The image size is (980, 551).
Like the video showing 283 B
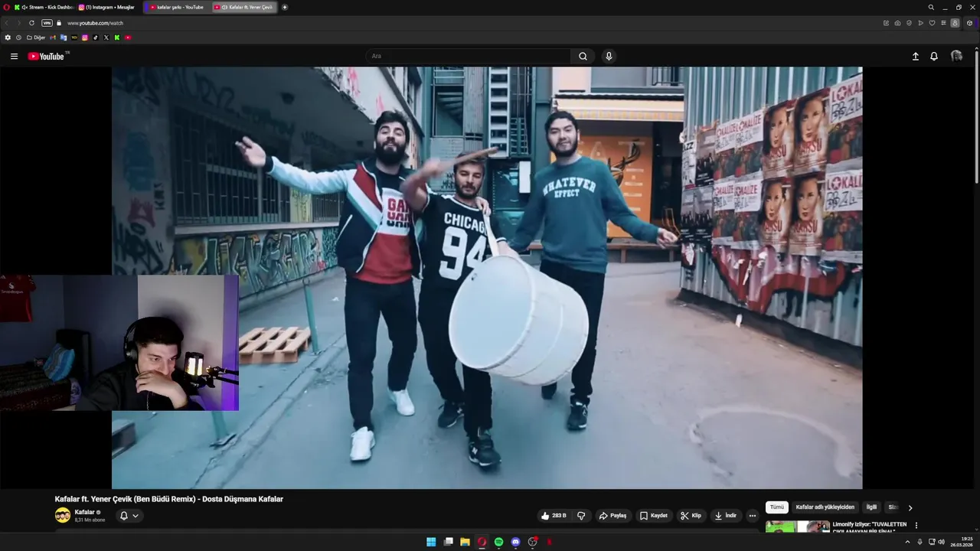554,516
